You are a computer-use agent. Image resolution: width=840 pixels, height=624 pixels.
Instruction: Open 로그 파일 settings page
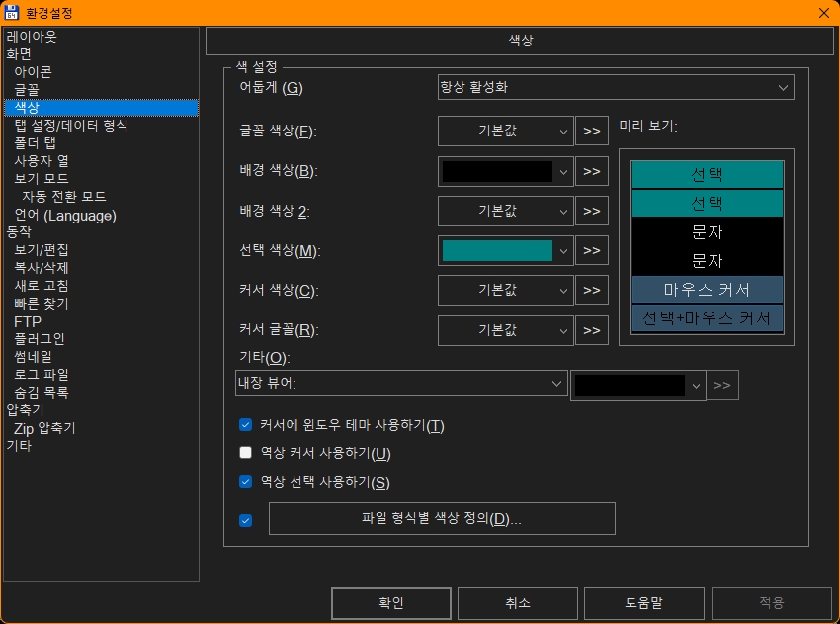42,374
